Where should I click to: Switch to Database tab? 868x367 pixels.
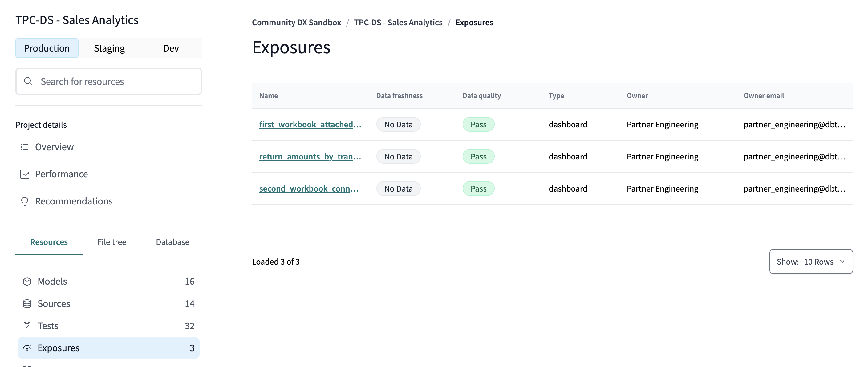click(x=172, y=242)
